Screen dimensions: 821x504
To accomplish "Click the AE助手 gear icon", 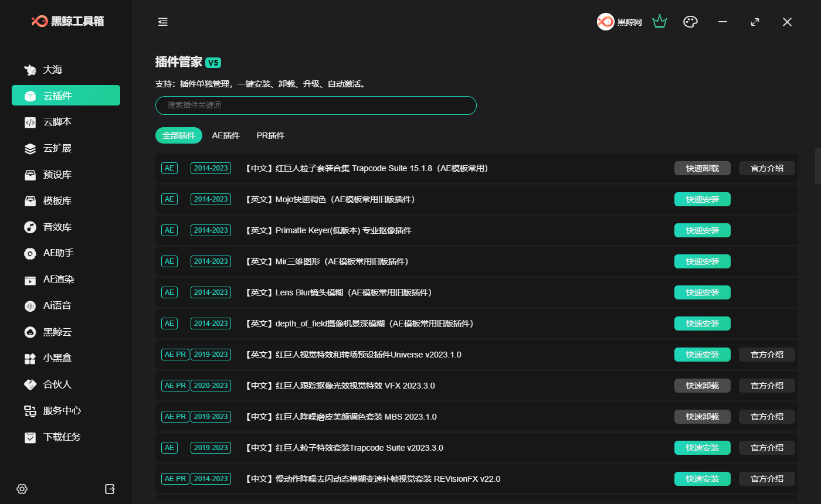I will 30,253.
